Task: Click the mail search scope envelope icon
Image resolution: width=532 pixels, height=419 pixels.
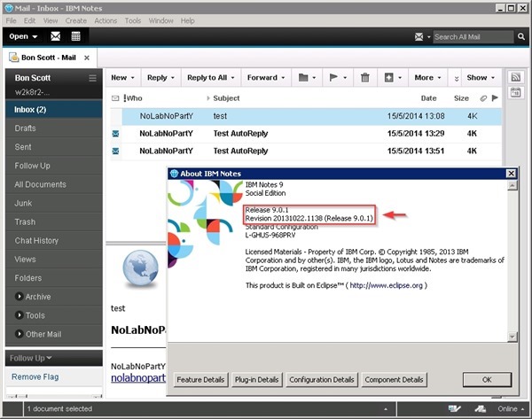Action: [x=419, y=36]
